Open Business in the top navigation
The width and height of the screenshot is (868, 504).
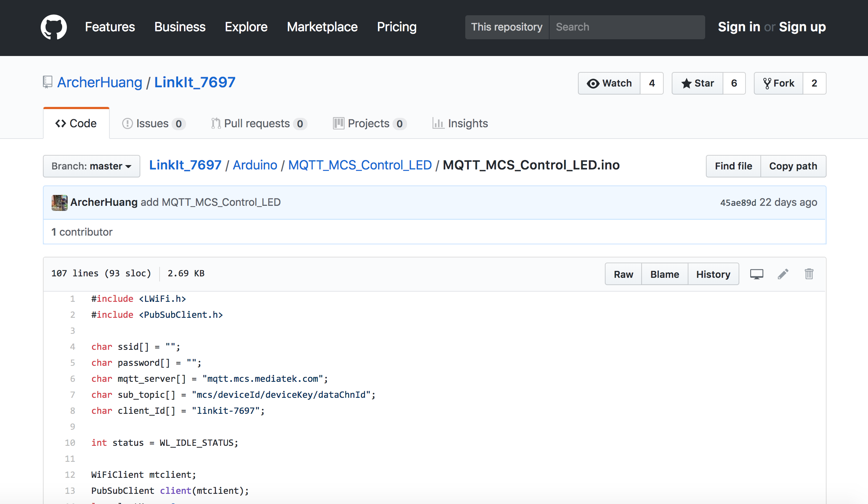click(180, 27)
